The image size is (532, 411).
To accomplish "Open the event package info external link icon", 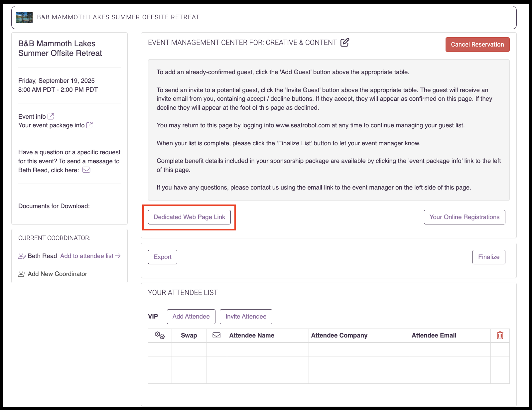I will [89, 125].
